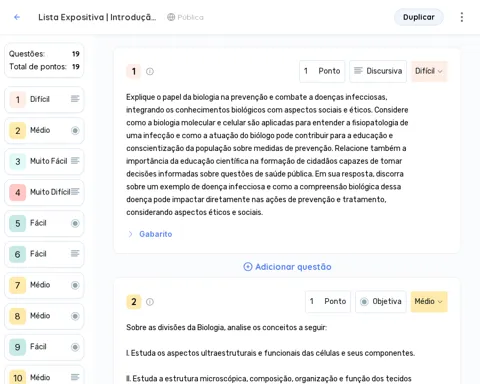480x384 pixels.
Task: Click the info icon beside question 2
Action: point(150,302)
